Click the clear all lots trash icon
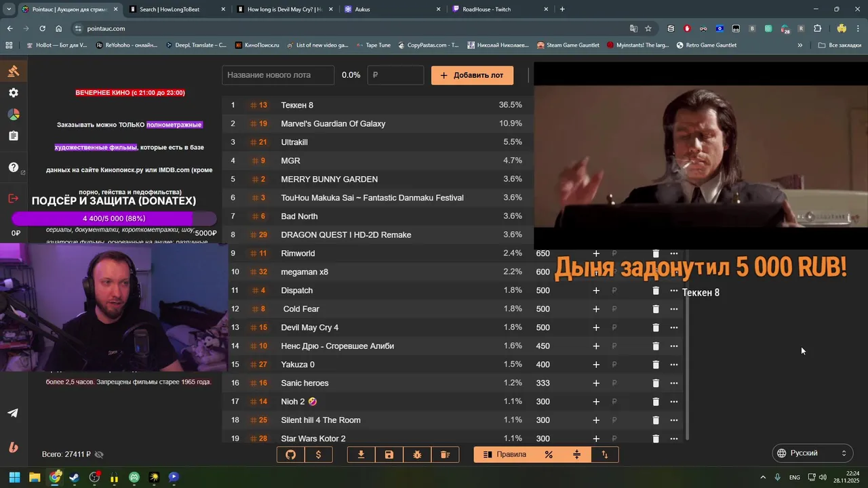 tap(445, 455)
